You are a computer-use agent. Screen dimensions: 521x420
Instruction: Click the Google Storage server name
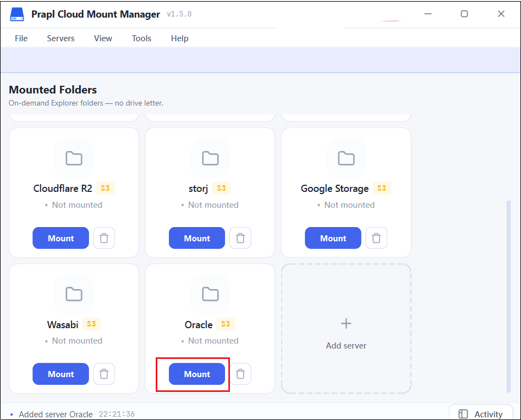pyautogui.click(x=334, y=189)
